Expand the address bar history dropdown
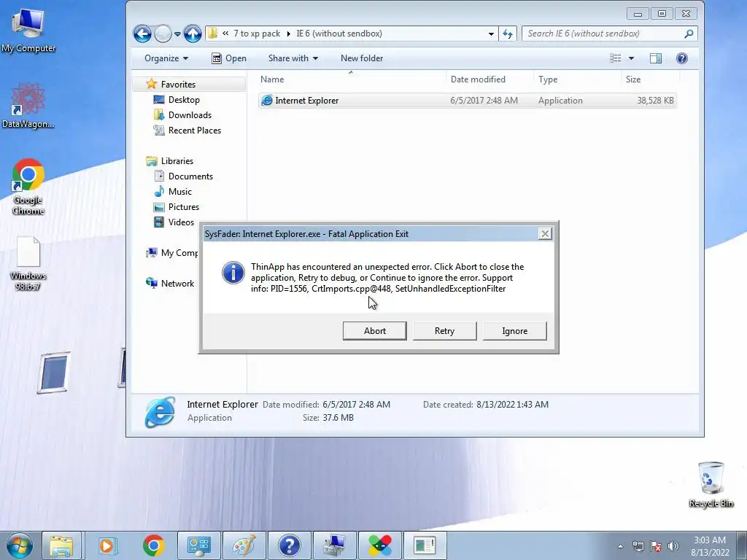 pyautogui.click(x=491, y=34)
